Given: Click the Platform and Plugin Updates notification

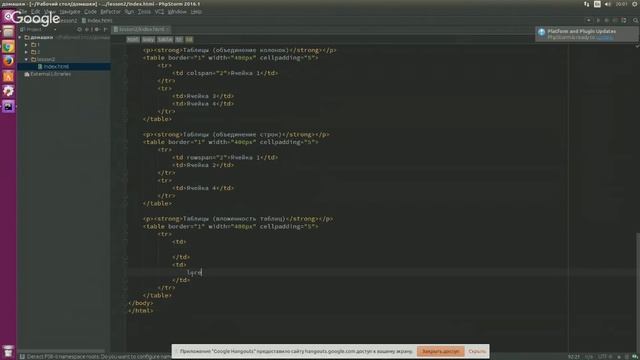Looking at the screenshot, I should [587, 34].
